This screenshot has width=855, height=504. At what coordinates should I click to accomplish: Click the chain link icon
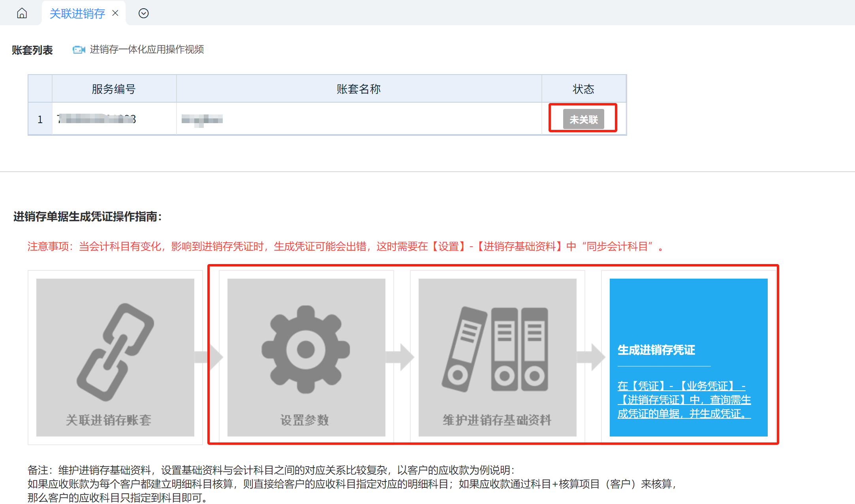[x=115, y=352]
